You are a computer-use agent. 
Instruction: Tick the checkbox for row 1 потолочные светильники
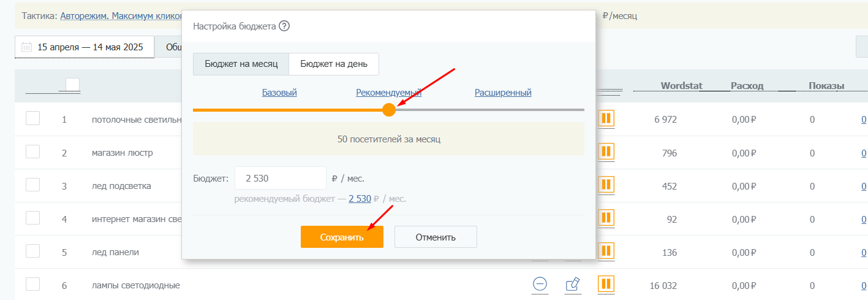click(x=32, y=118)
